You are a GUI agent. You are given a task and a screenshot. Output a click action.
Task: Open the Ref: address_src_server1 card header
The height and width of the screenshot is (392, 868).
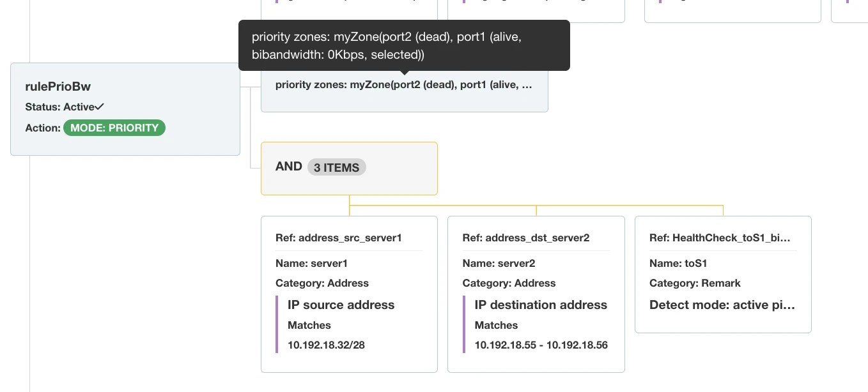click(x=339, y=238)
